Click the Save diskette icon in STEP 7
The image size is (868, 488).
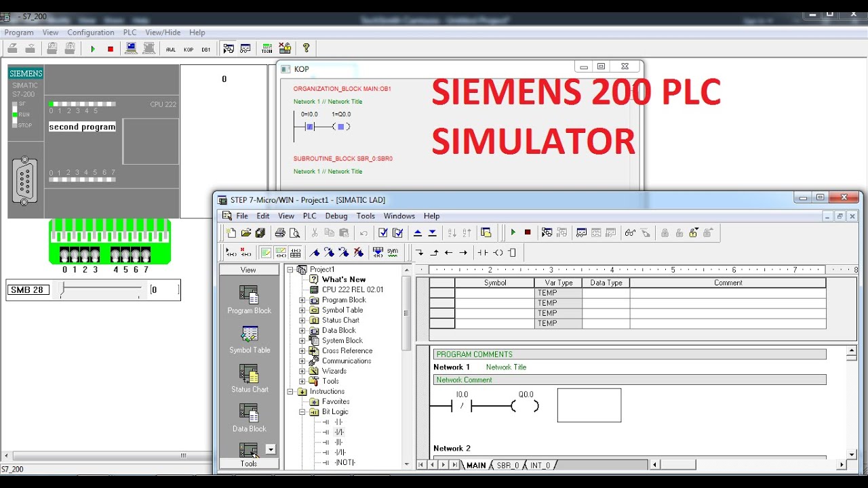260,233
